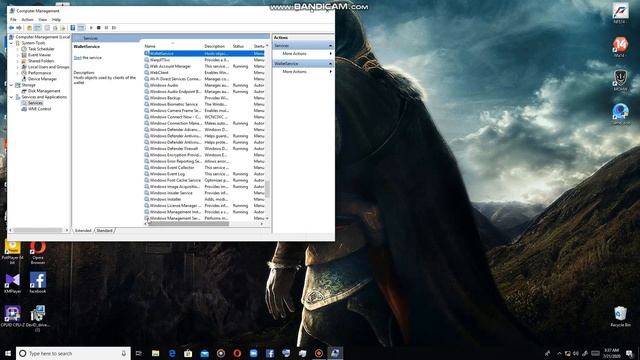Expand the Task Scheduler node
Screen dimensions: 640x360
(x=18, y=49)
